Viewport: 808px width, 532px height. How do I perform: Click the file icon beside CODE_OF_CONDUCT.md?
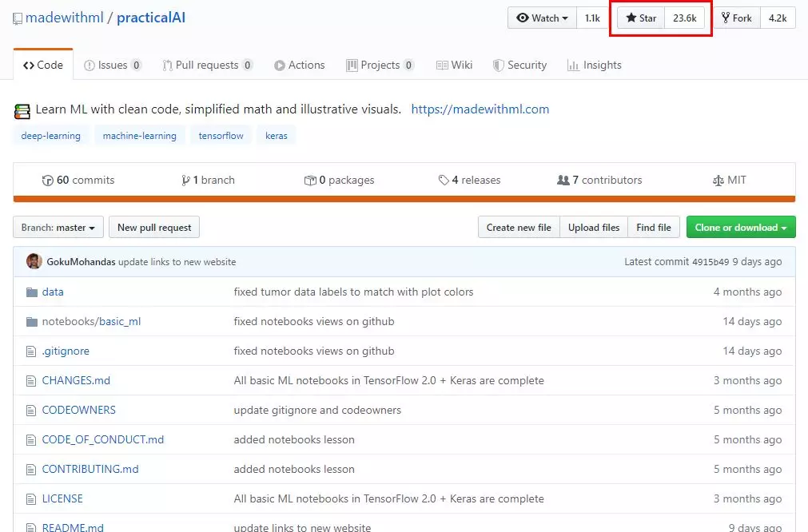(x=31, y=440)
